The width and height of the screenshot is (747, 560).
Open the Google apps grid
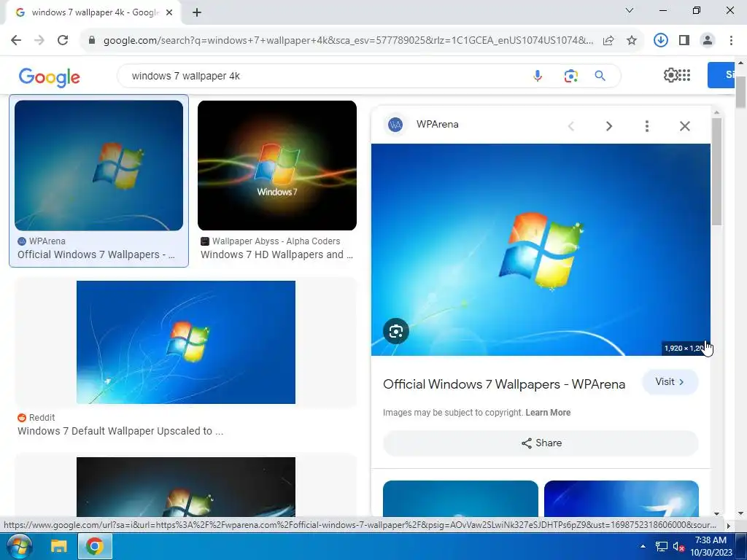coord(684,75)
